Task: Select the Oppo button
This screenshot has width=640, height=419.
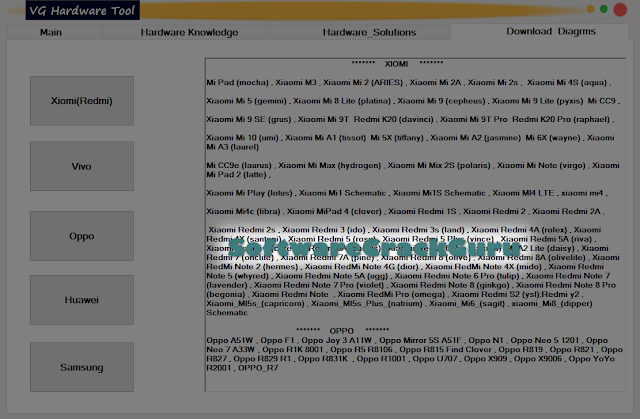Action: [x=82, y=236]
